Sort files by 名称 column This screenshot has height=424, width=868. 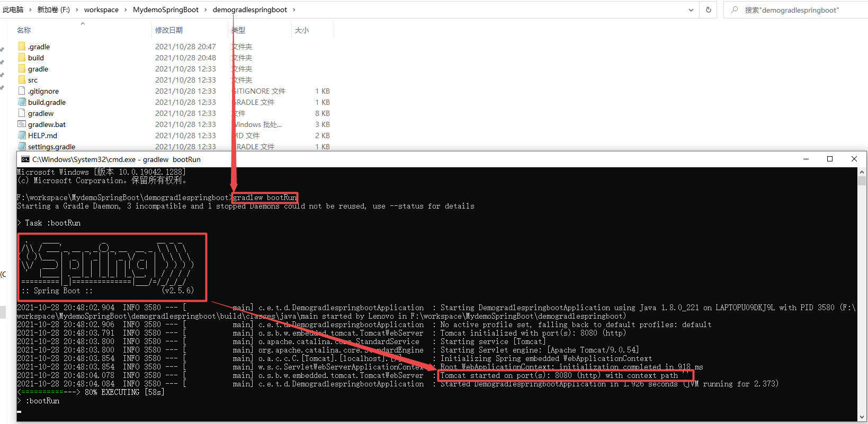24,30
